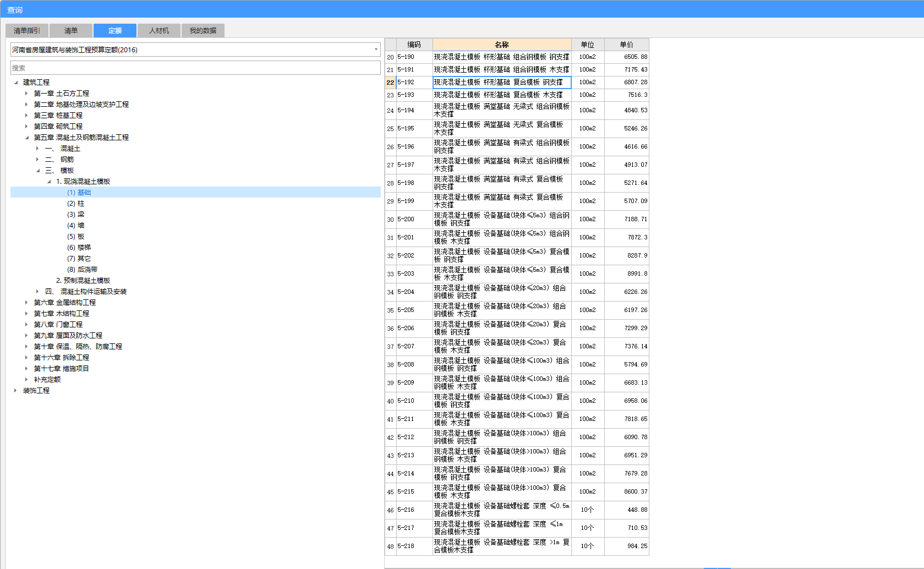Image resolution: width=924 pixels, height=569 pixels.
Task: Switch to the 清单指引 tab
Action: click(27, 31)
